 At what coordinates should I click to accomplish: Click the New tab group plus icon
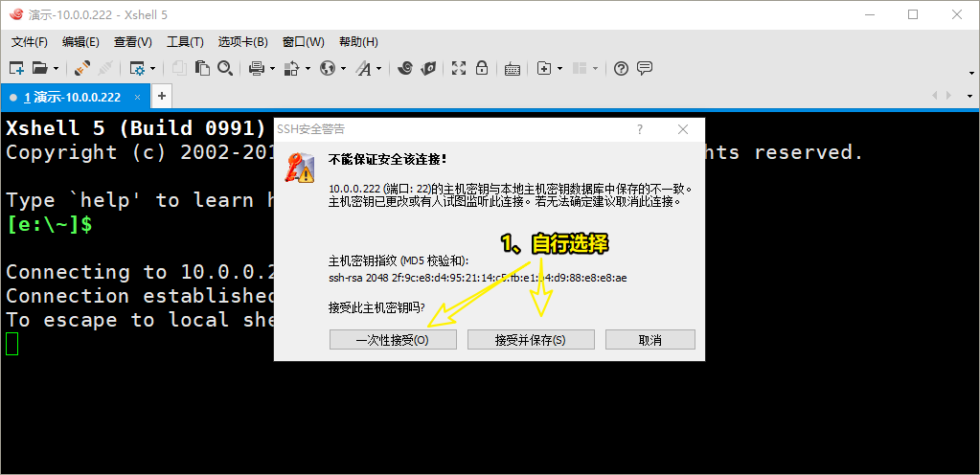(x=544, y=68)
